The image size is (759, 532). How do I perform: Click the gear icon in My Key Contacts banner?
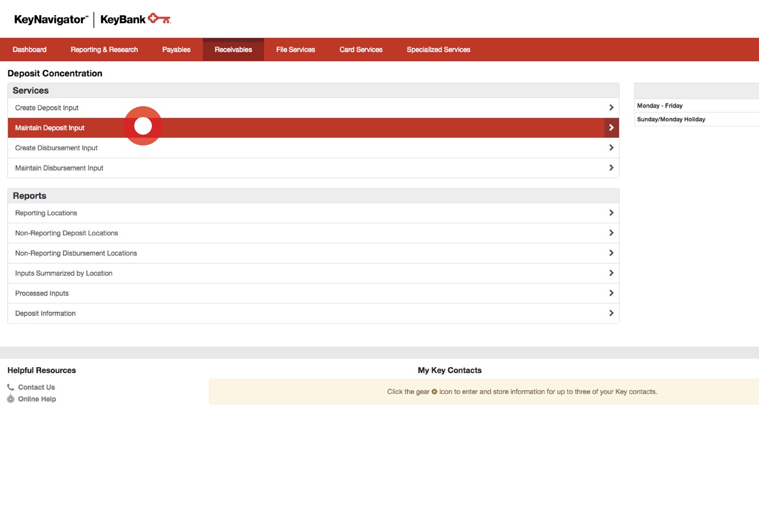[x=435, y=392]
